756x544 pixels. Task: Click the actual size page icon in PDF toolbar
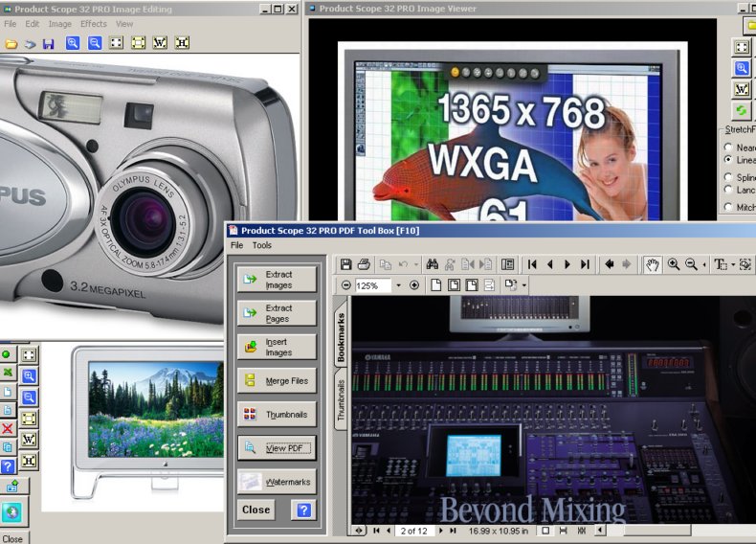[435, 285]
